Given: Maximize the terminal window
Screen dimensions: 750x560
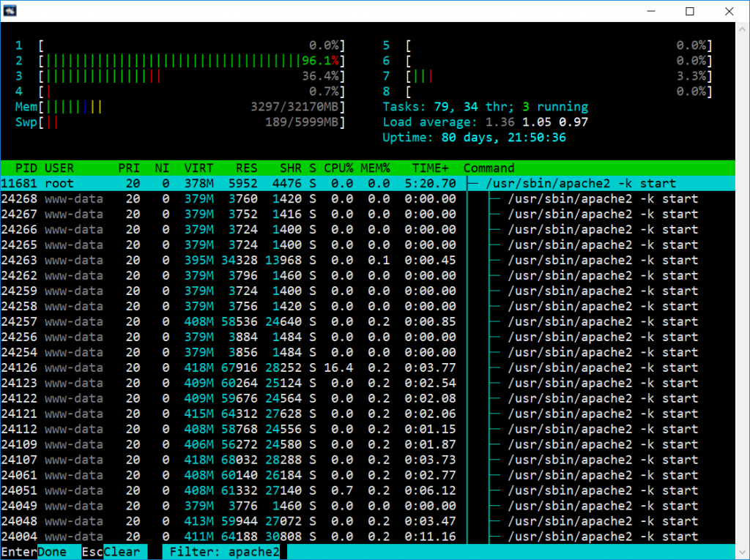Looking at the screenshot, I should [690, 11].
